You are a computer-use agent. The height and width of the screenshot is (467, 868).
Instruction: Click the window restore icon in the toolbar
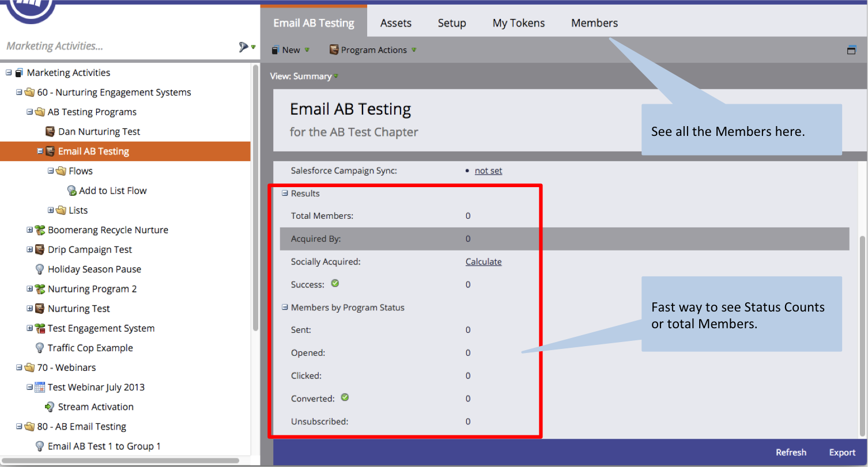pos(851,50)
